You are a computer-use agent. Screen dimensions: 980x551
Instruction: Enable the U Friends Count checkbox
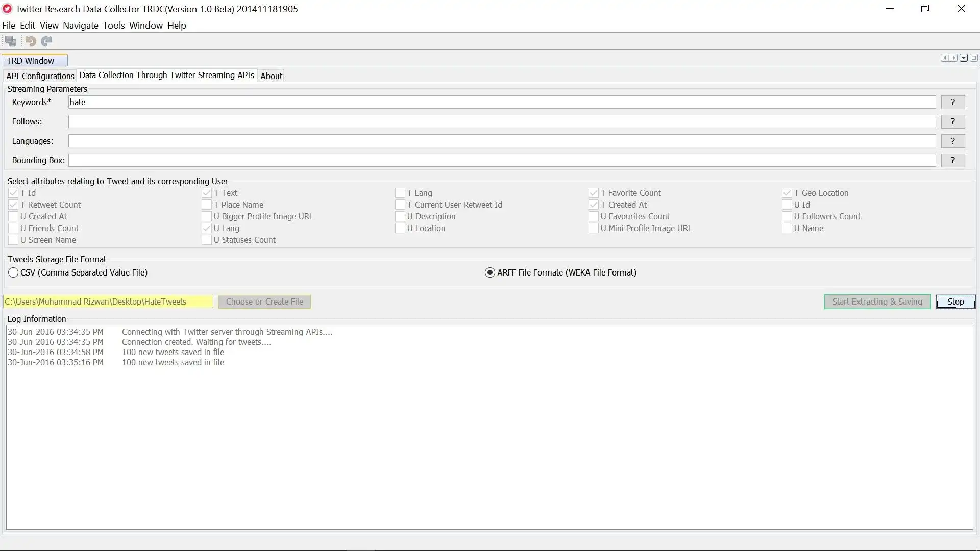click(13, 228)
